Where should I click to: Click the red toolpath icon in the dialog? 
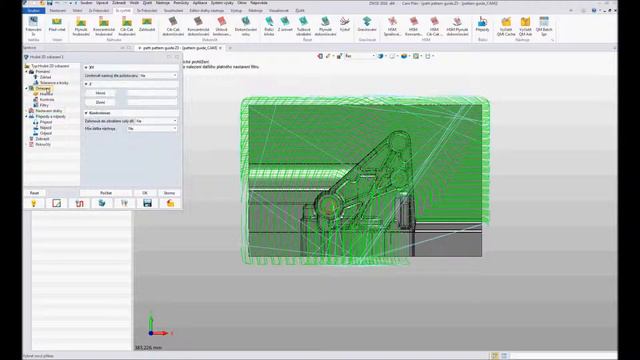pyautogui.click(x=79, y=203)
